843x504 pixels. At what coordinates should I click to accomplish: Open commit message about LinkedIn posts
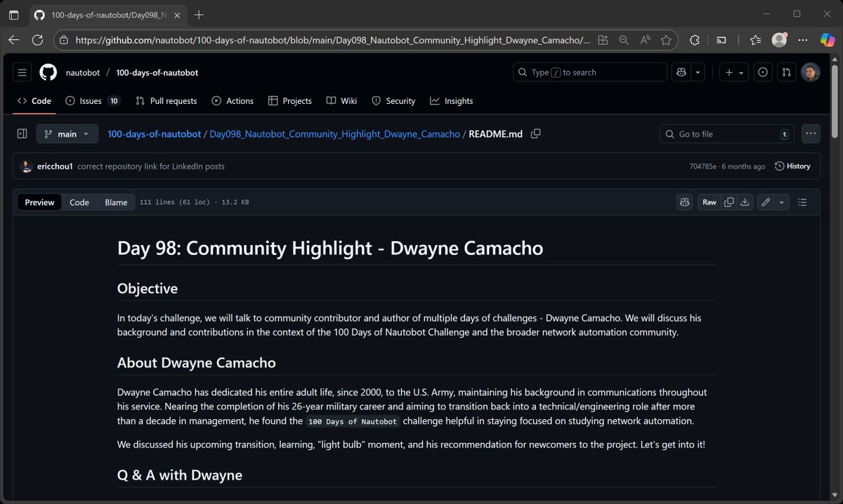pyautogui.click(x=151, y=166)
